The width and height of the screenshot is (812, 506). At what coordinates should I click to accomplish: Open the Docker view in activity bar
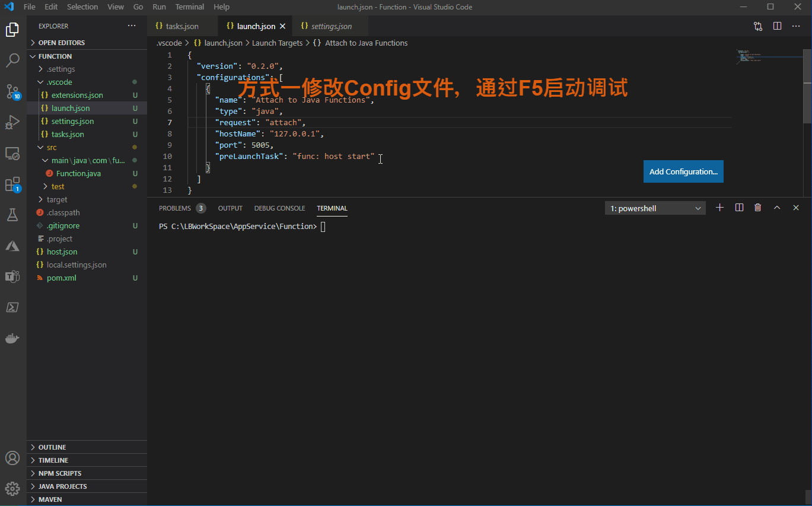12,338
